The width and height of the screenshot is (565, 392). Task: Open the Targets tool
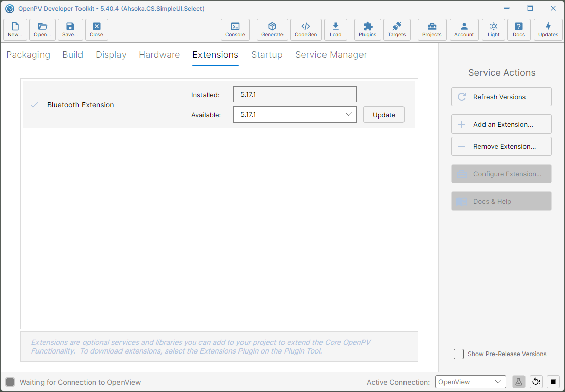point(397,29)
